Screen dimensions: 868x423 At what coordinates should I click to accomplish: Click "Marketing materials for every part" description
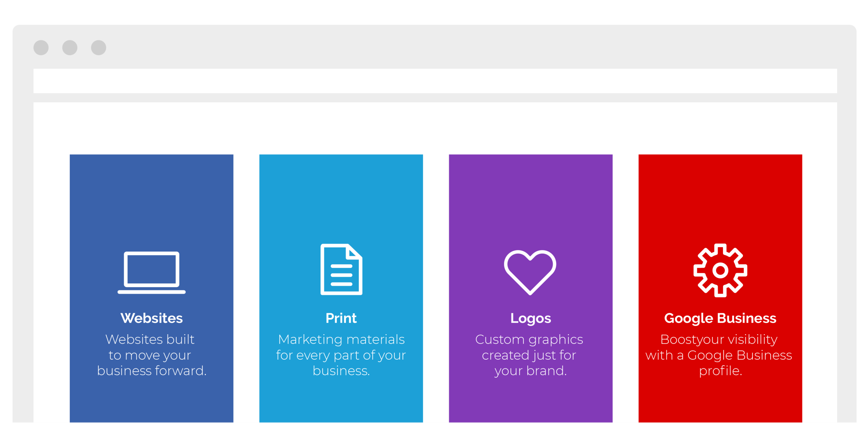pos(341,355)
